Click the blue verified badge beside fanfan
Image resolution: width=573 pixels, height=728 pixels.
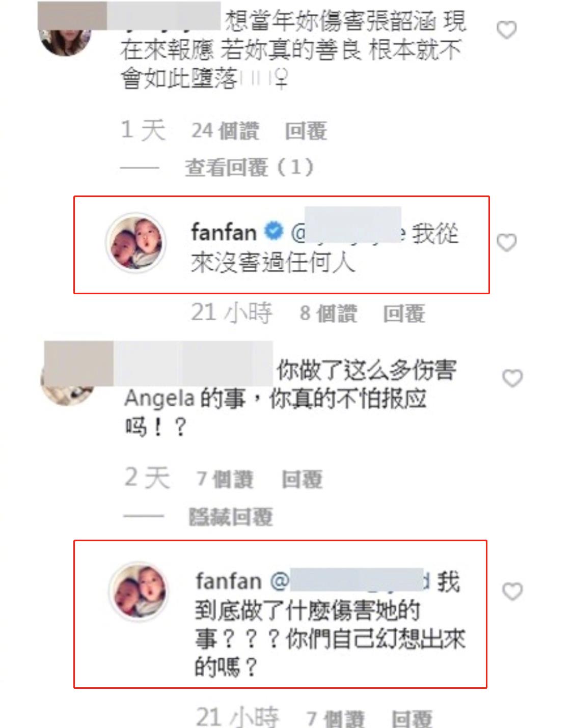pyautogui.click(x=274, y=232)
